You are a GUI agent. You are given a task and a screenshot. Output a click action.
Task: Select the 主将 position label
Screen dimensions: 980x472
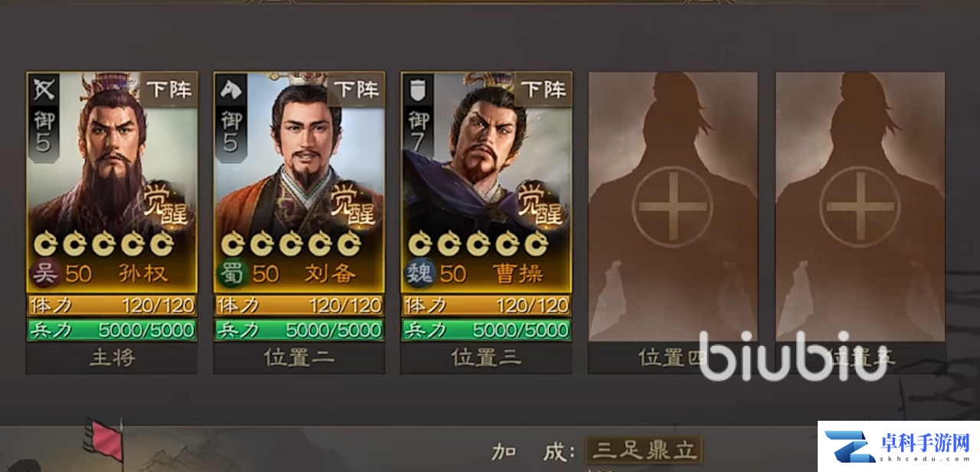tap(112, 358)
